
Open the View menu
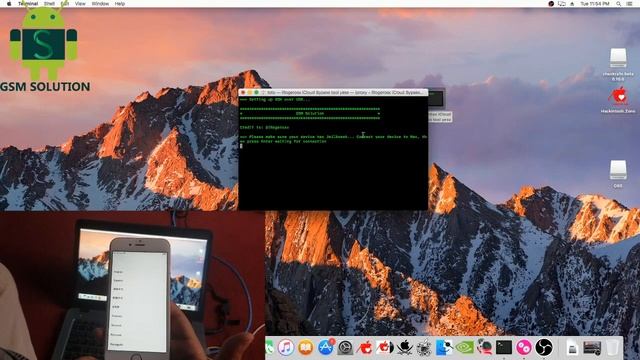tap(80, 4)
